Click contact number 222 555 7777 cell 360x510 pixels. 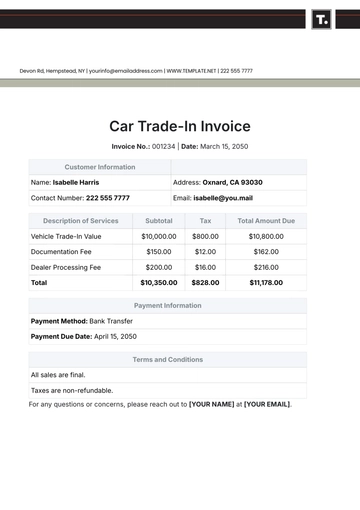coord(100,198)
